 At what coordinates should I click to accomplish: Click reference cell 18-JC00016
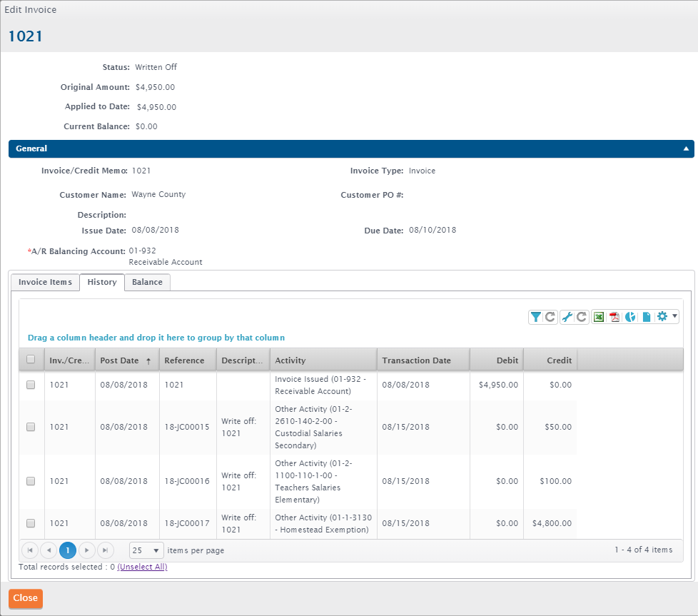pyautogui.click(x=187, y=482)
